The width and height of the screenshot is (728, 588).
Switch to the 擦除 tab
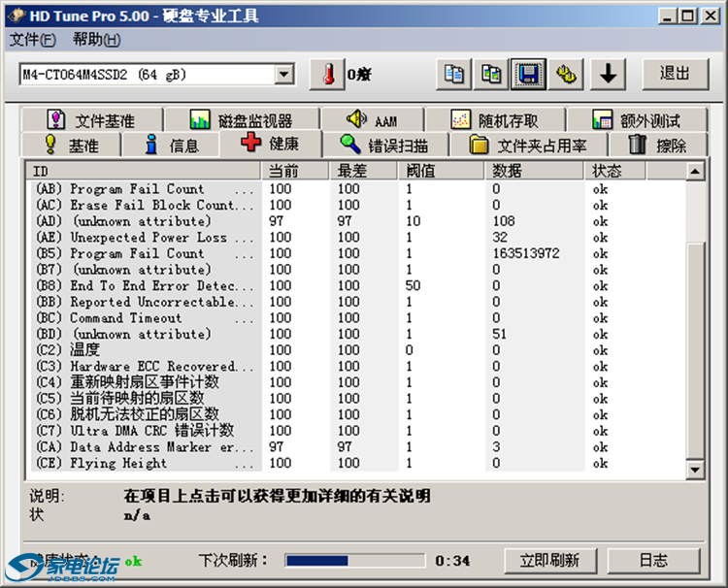[x=658, y=145]
